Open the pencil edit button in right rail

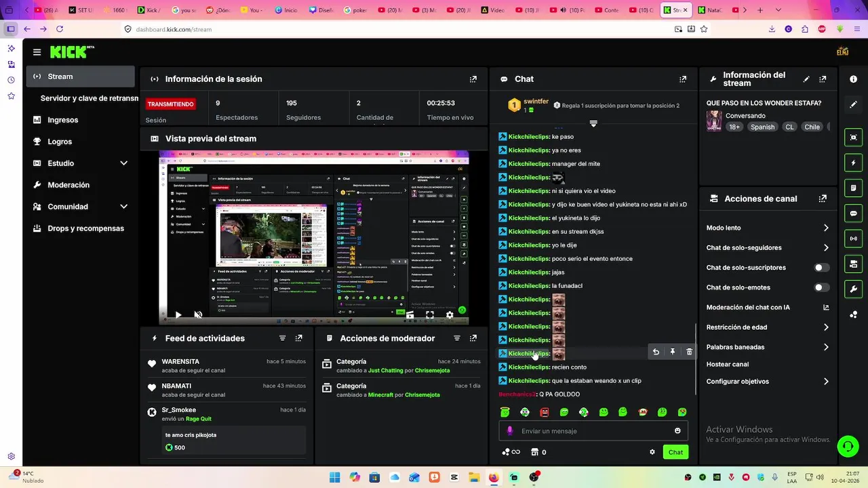tap(853, 104)
